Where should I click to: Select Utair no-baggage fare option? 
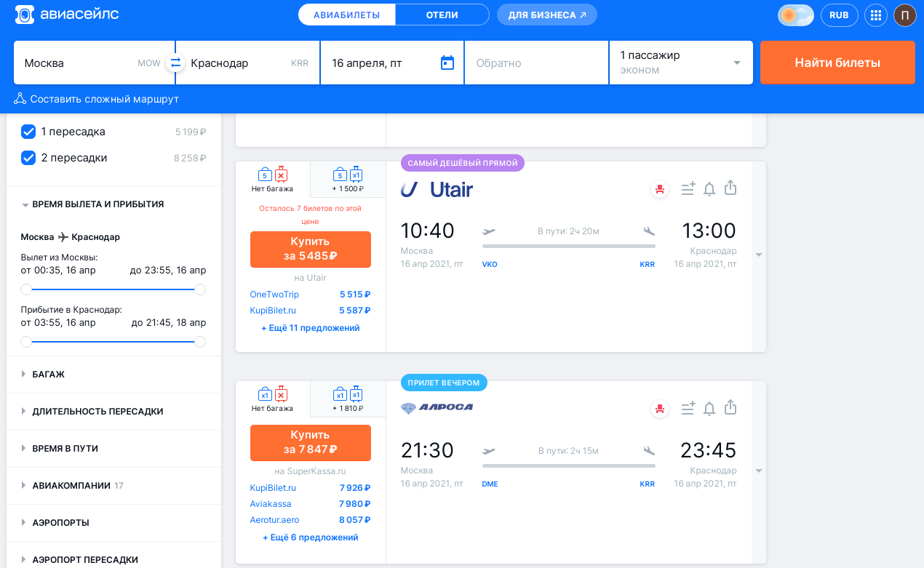(273, 179)
